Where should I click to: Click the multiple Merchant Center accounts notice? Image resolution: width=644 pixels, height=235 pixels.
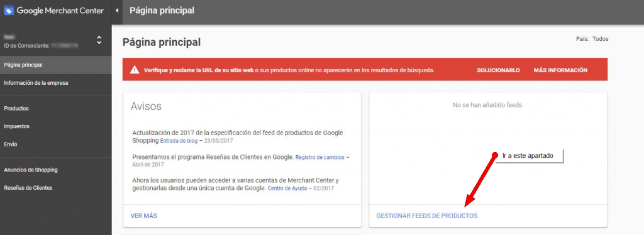[x=235, y=184]
